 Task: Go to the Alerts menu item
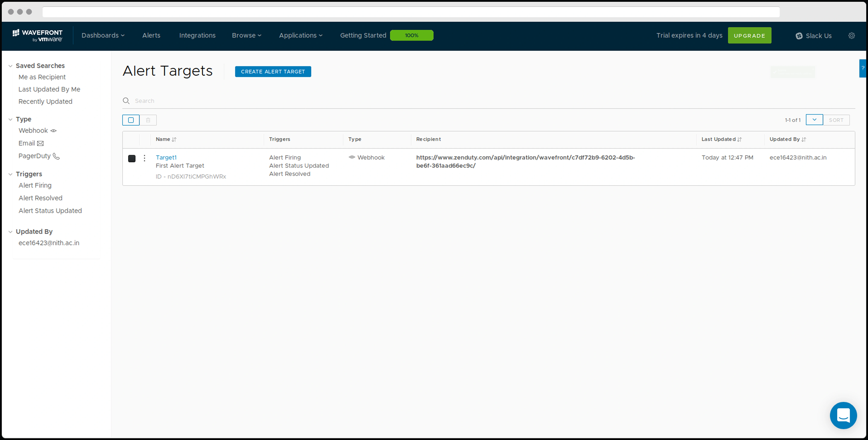pos(151,35)
